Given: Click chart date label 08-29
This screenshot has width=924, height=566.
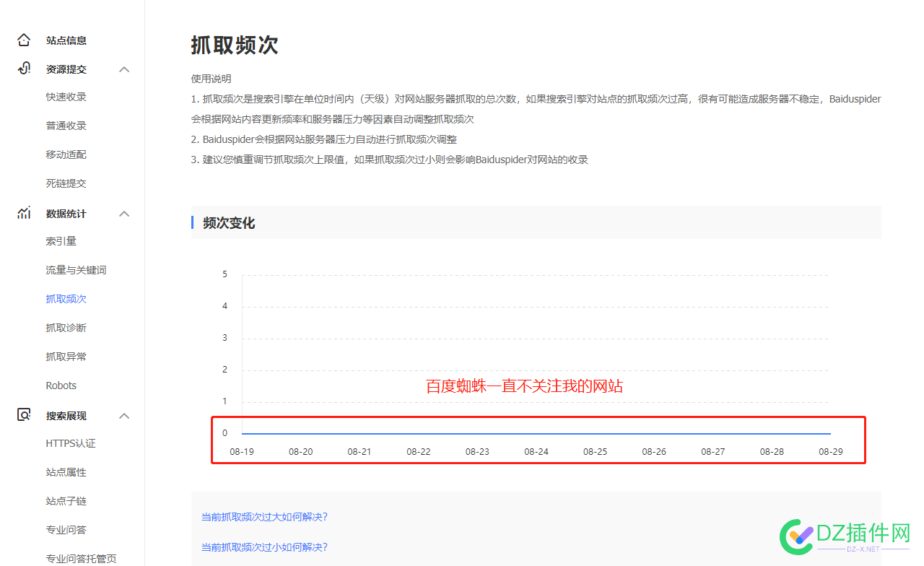Looking at the screenshot, I should tap(831, 452).
